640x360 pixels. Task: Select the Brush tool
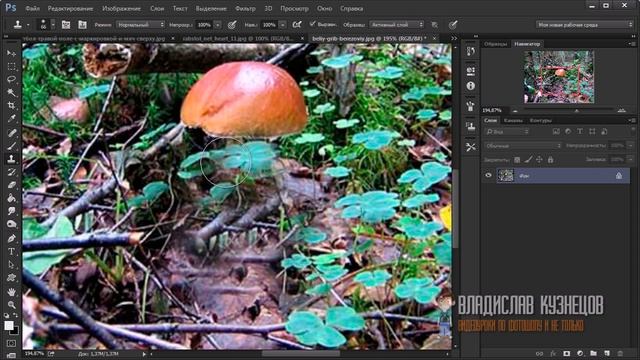point(11,146)
